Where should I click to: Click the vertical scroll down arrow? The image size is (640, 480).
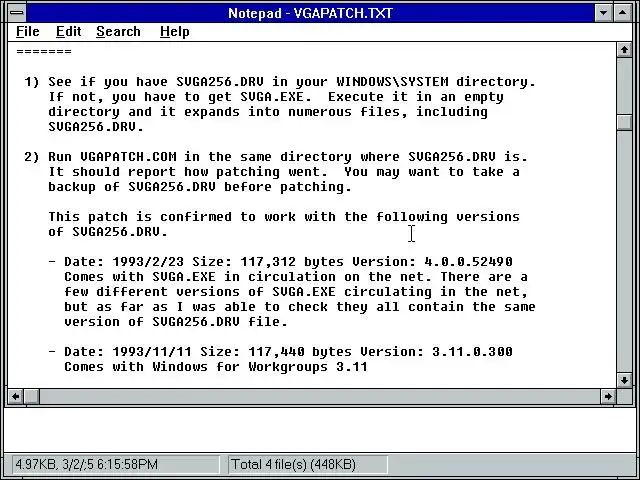[624, 380]
